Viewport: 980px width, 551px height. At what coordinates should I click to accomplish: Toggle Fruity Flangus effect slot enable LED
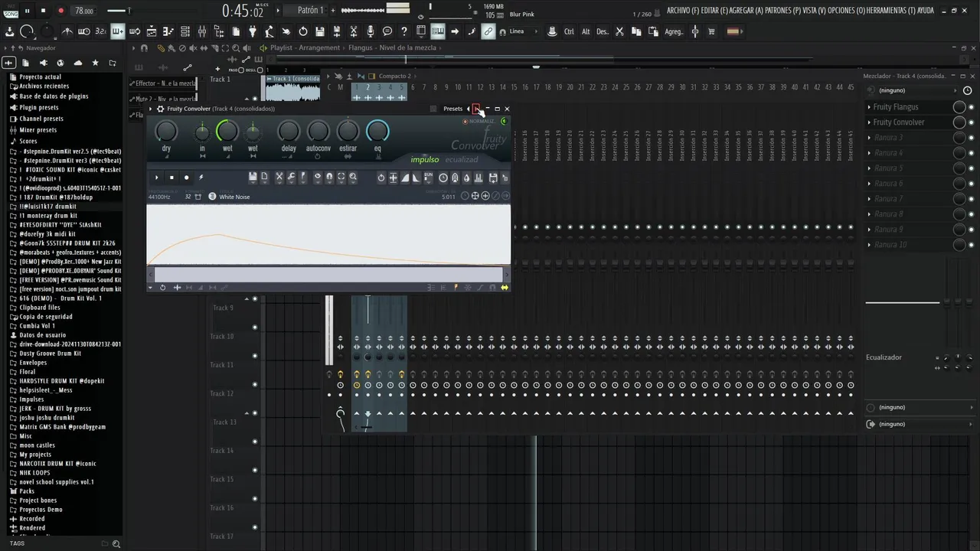972,107
